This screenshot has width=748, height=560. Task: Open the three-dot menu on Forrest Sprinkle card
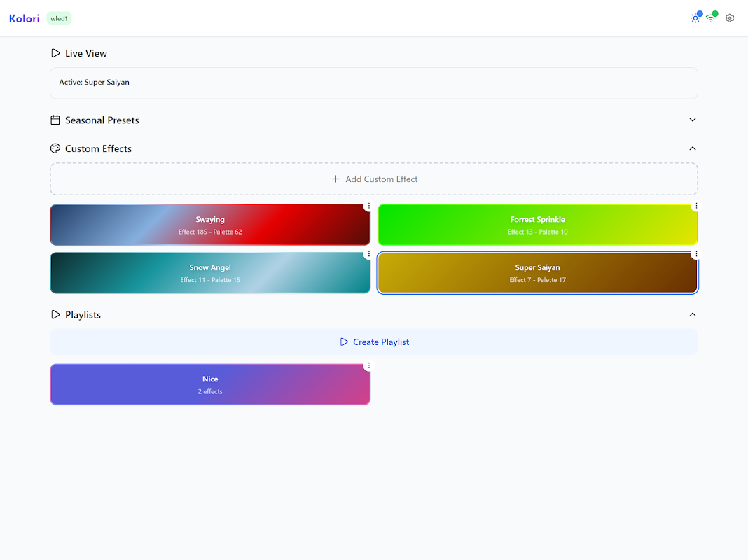696,206
